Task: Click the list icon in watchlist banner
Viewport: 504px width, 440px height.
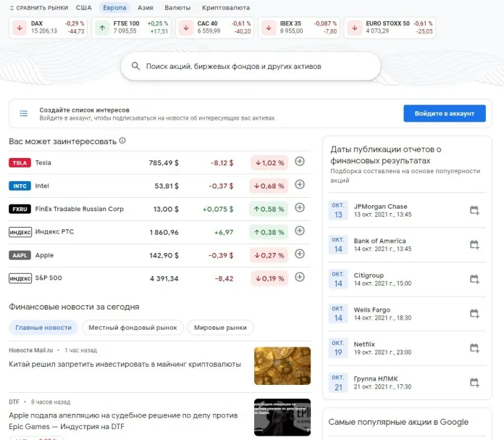Action: (x=24, y=113)
